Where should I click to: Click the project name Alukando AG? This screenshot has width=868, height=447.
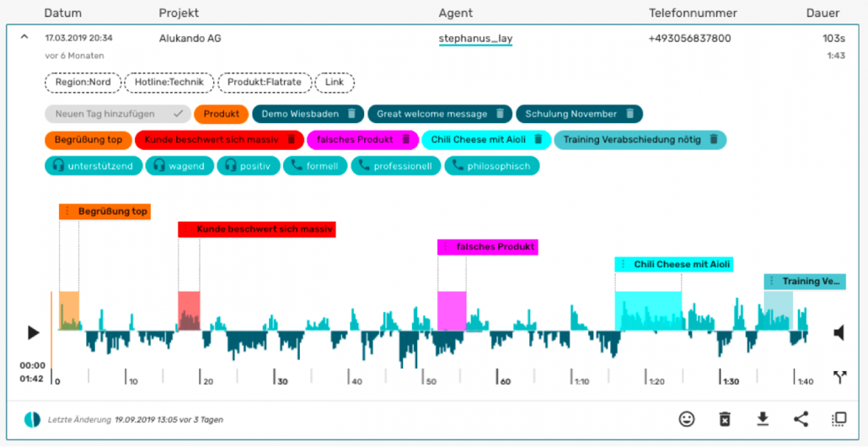190,39
